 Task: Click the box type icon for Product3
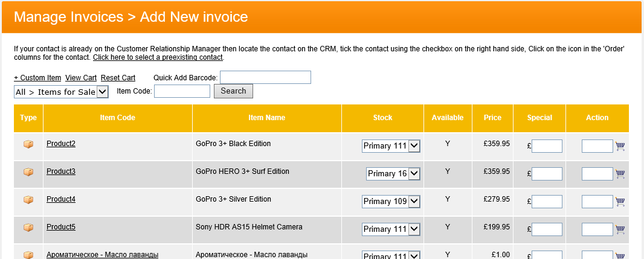click(x=28, y=172)
